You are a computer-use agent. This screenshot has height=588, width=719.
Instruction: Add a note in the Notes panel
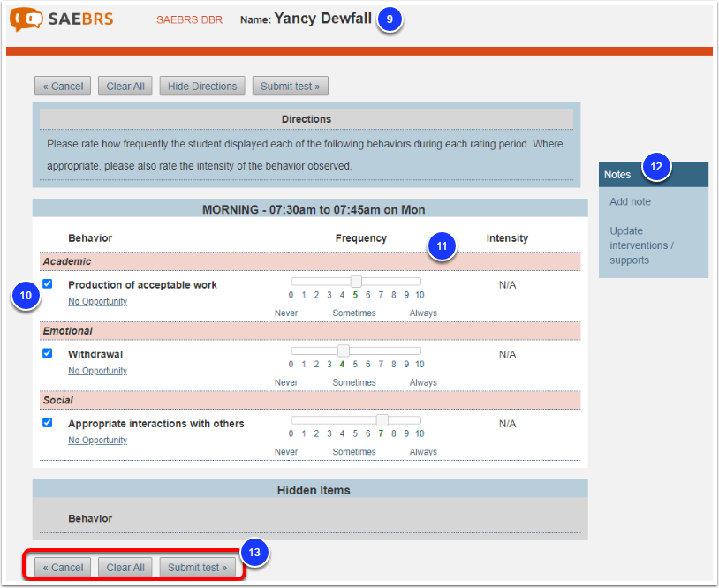(x=630, y=201)
